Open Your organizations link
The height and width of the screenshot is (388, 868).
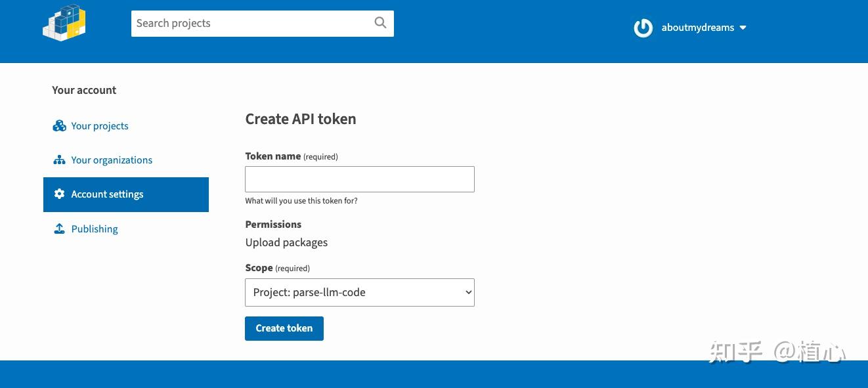[x=112, y=160]
